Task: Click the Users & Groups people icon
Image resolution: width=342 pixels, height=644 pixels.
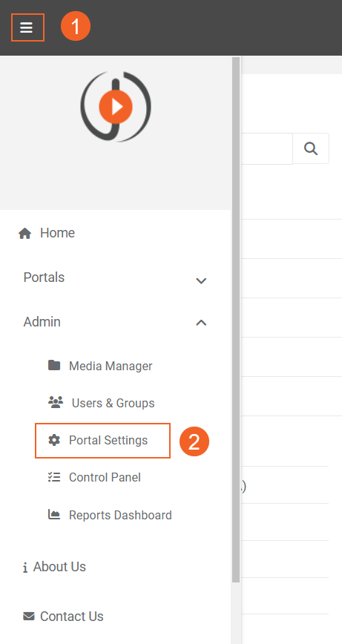Action: click(x=56, y=402)
